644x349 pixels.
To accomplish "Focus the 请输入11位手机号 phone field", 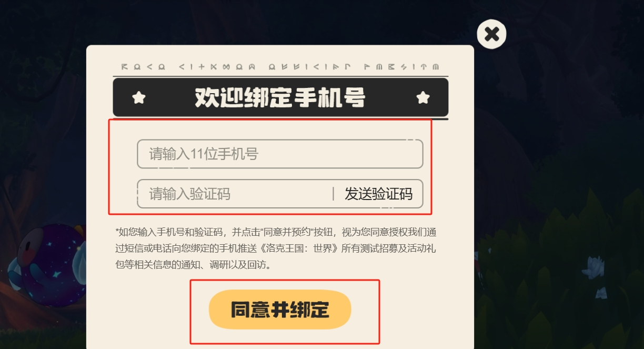I will 280,154.
